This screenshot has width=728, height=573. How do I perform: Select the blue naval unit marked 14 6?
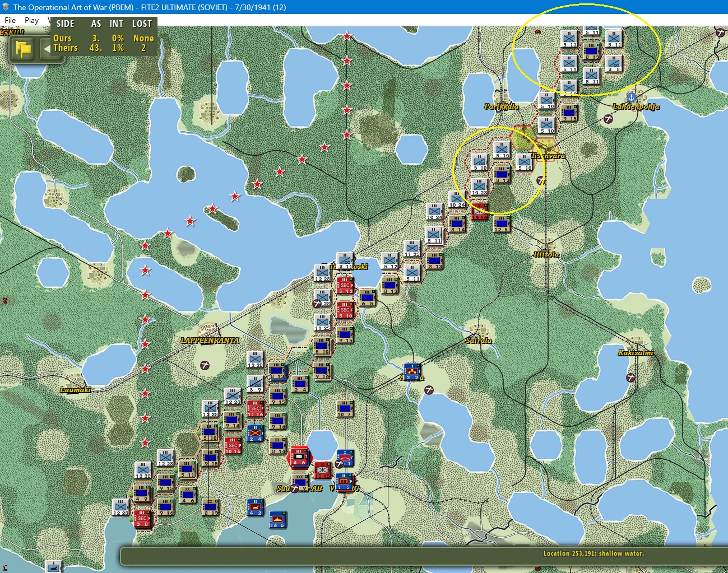coord(277,519)
